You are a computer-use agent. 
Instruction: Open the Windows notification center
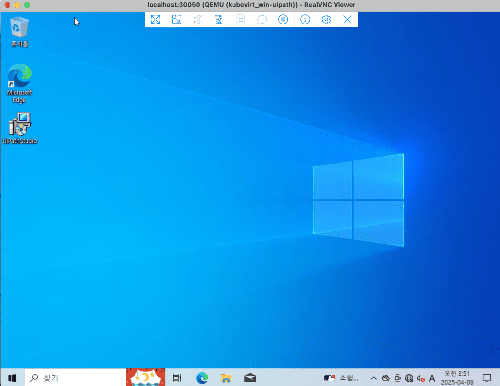click(487, 378)
